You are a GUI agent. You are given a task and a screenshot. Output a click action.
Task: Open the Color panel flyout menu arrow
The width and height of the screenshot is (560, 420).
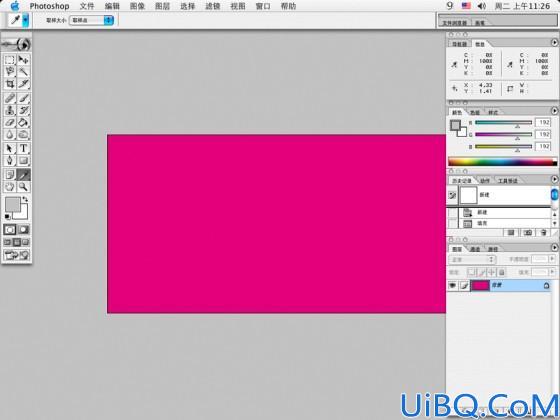pos(554,111)
